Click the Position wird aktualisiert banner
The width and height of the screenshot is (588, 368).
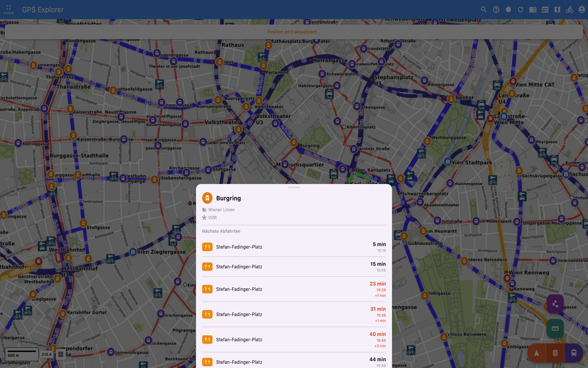click(x=294, y=32)
